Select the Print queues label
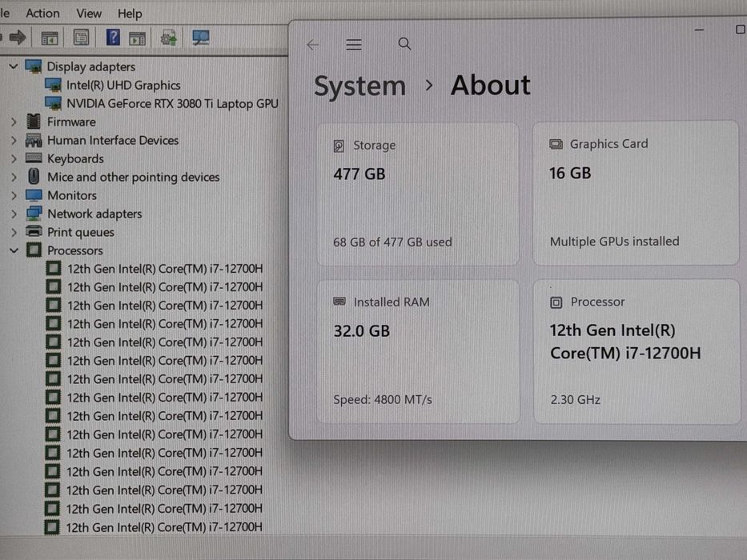The image size is (747, 560). 81,232
